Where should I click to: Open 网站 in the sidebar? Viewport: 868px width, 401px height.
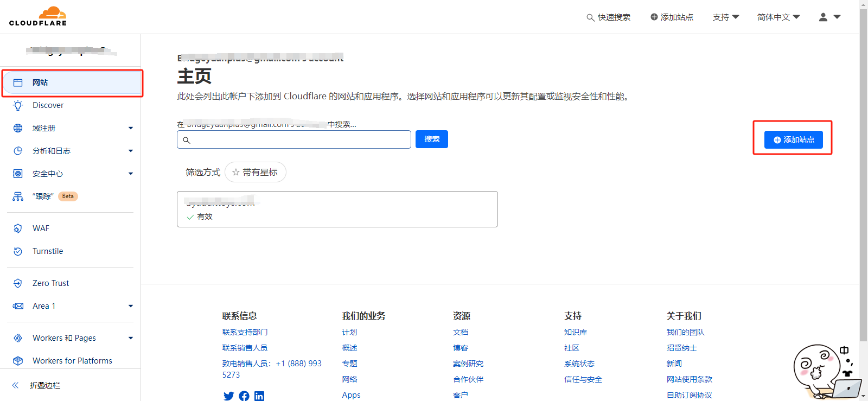[72, 82]
